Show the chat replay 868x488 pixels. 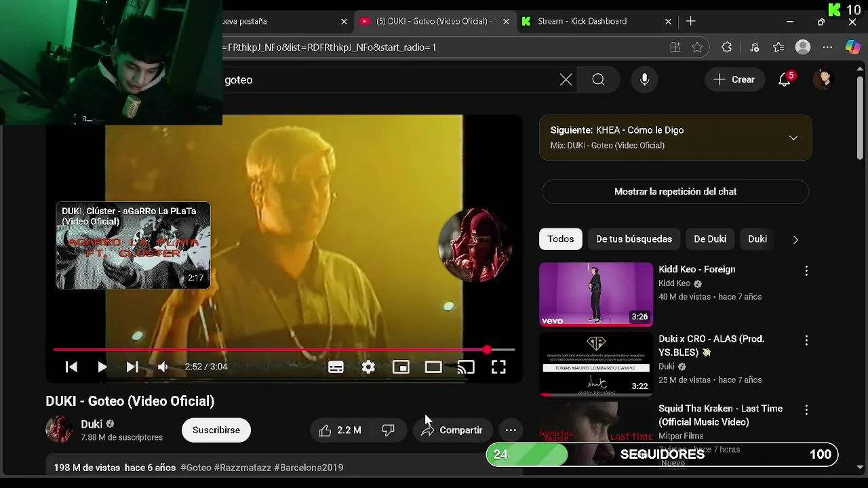tap(675, 192)
